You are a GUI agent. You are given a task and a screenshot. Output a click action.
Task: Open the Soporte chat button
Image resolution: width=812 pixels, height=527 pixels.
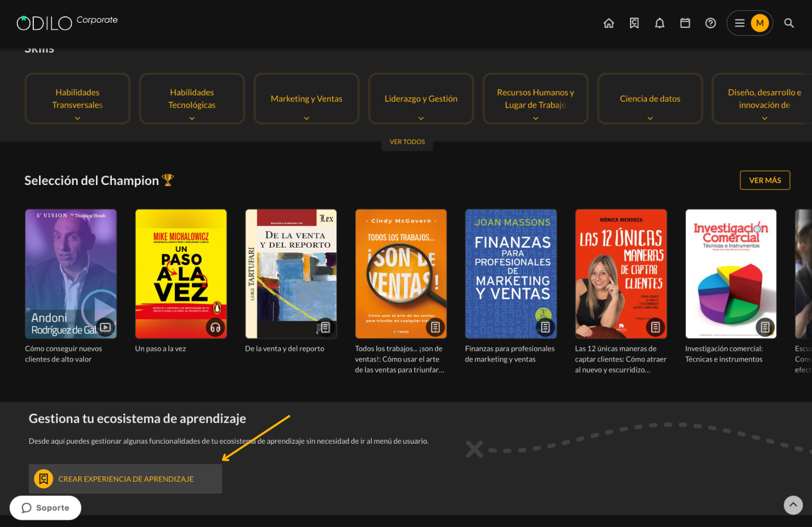tap(45, 508)
